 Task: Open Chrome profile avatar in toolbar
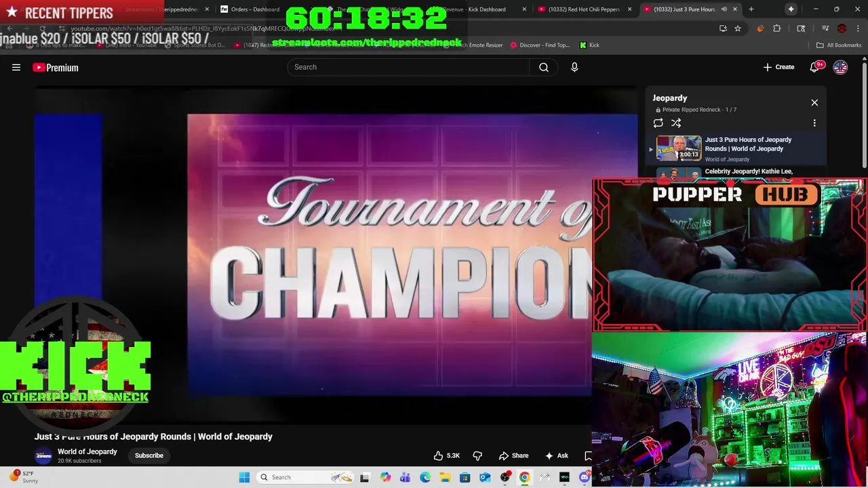tap(842, 28)
